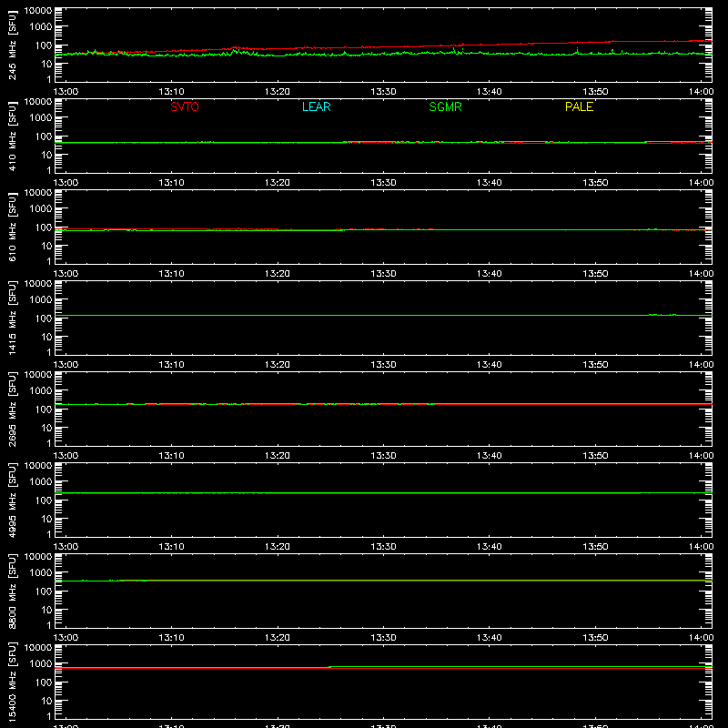Screen dimensions: 728x728
Task: Click the 10000 tick value on 4995 MHz axis
Action: tap(38, 465)
